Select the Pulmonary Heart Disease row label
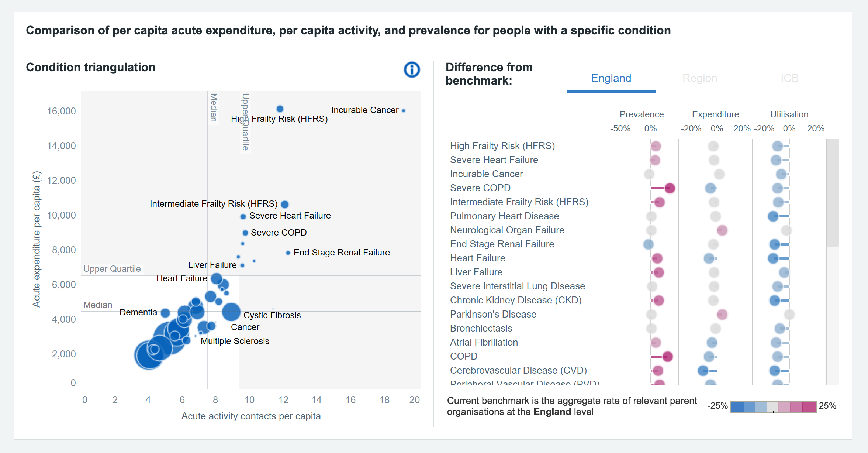This screenshot has height=453, width=868. pyautogui.click(x=504, y=216)
